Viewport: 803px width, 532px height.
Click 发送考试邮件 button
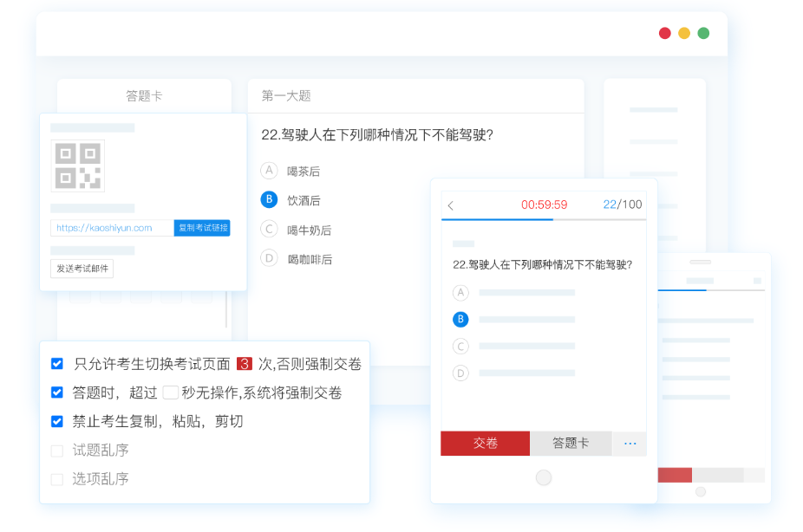click(x=82, y=269)
